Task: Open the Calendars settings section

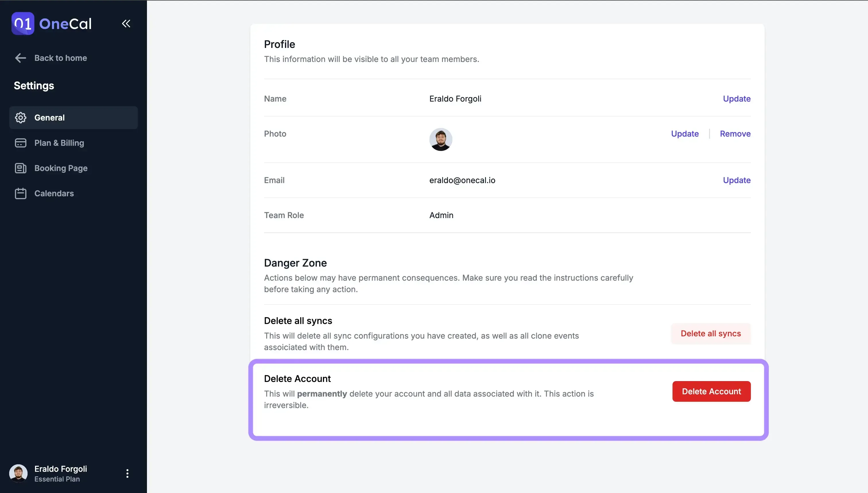Action: pyautogui.click(x=54, y=193)
